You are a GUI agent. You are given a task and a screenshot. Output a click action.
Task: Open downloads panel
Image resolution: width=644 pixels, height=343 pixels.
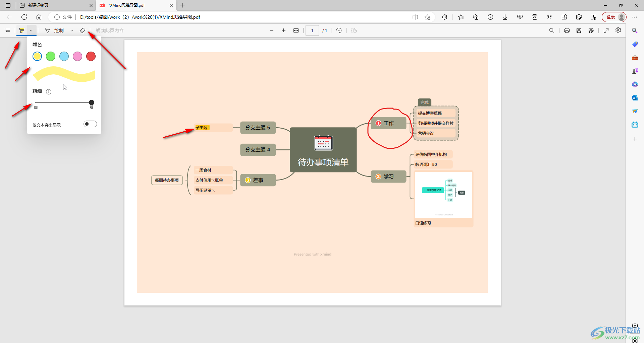[x=505, y=17]
